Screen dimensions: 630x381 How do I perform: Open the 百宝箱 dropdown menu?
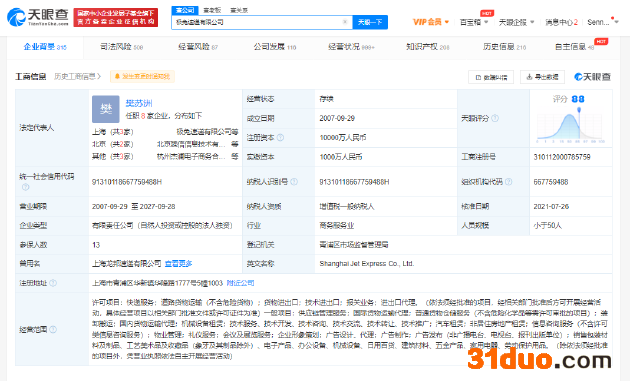[474, 22]
